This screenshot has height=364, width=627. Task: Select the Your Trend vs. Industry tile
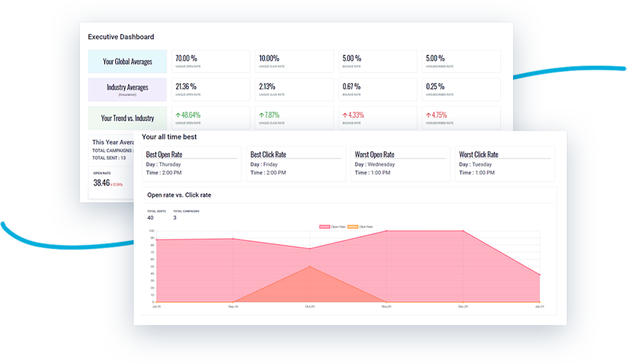(x=127, y=118)
